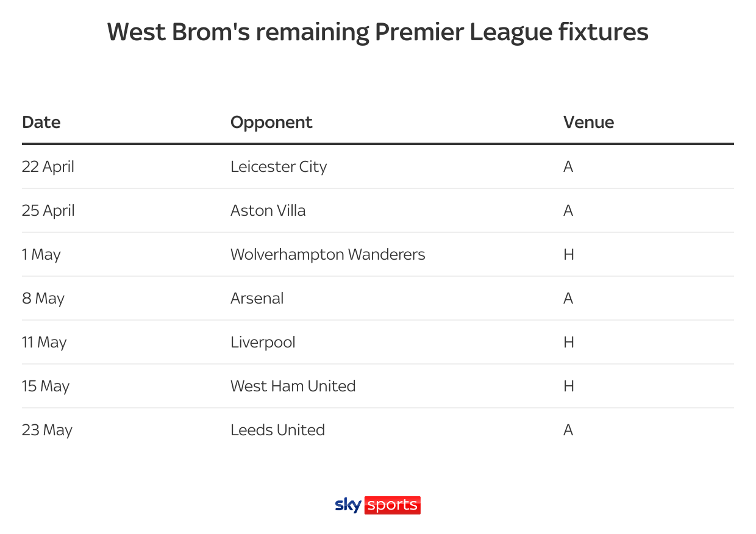Click the Leicester City opponent cell
756x534 pixels.
(x=279, y=166)
